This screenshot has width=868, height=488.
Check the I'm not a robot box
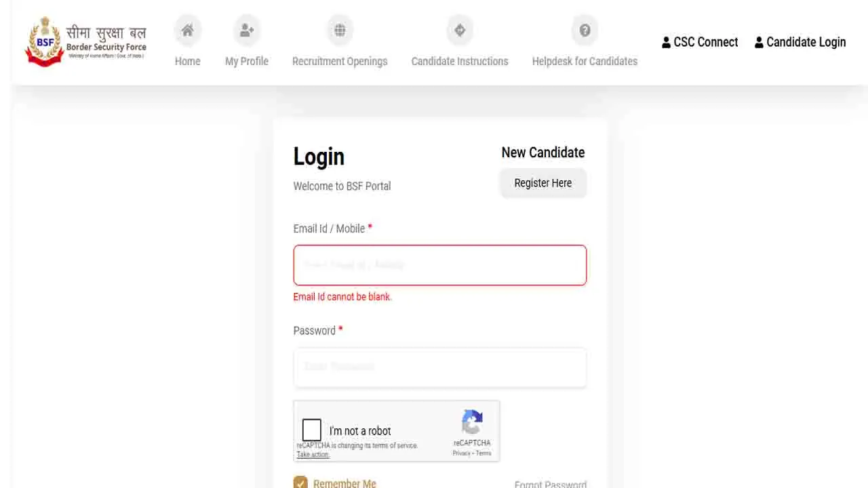312,430
